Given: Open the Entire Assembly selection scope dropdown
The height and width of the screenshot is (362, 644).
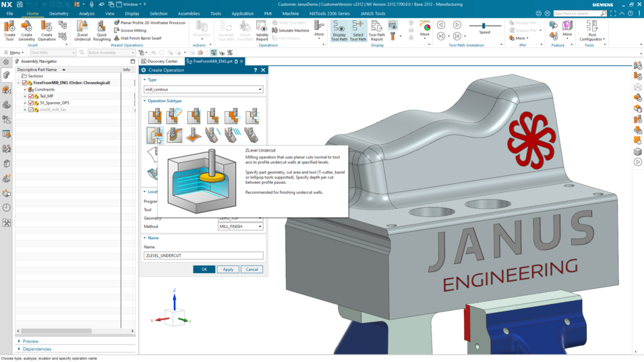Looking at the screenshot, I should [111, 53].
